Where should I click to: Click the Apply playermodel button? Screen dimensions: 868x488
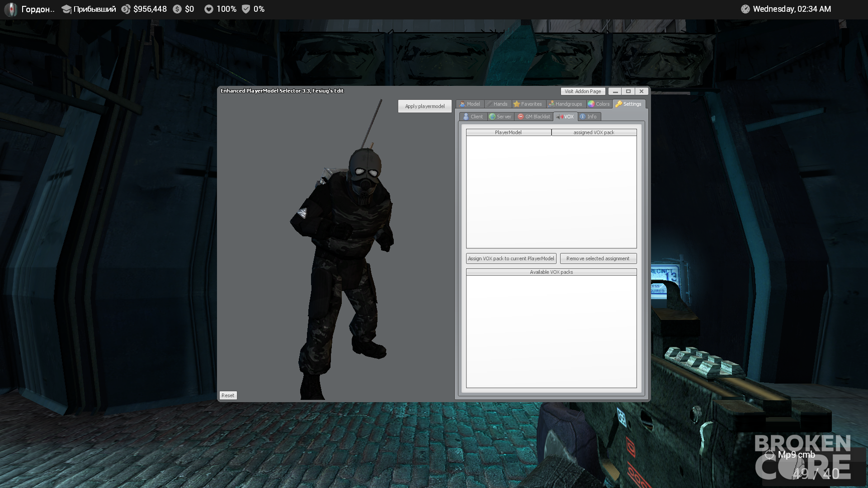tap(425, 106)
